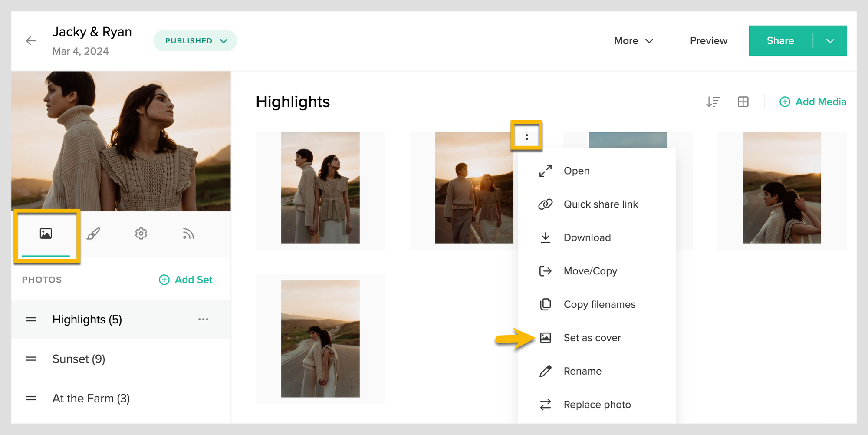This screenshot has width=868, height=435.
Task: Select the partly hidden third photo thumbnail
Action: click(628, 140)
